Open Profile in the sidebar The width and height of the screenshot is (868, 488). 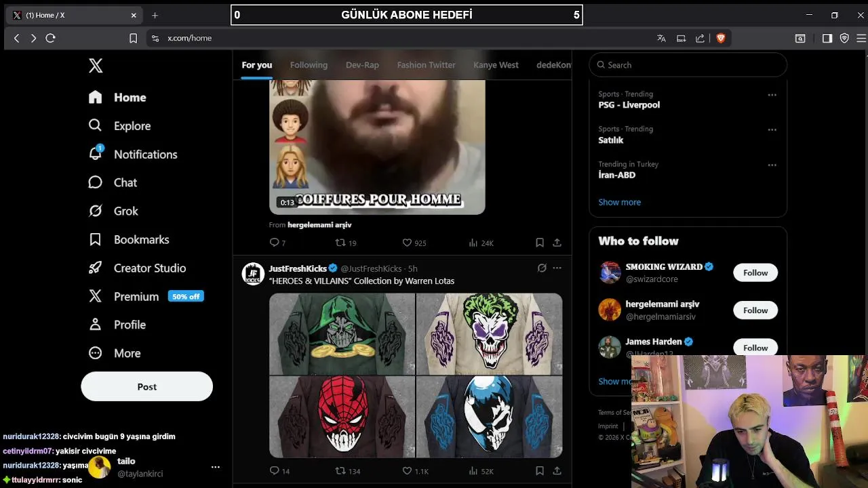(x=117, y=325)
